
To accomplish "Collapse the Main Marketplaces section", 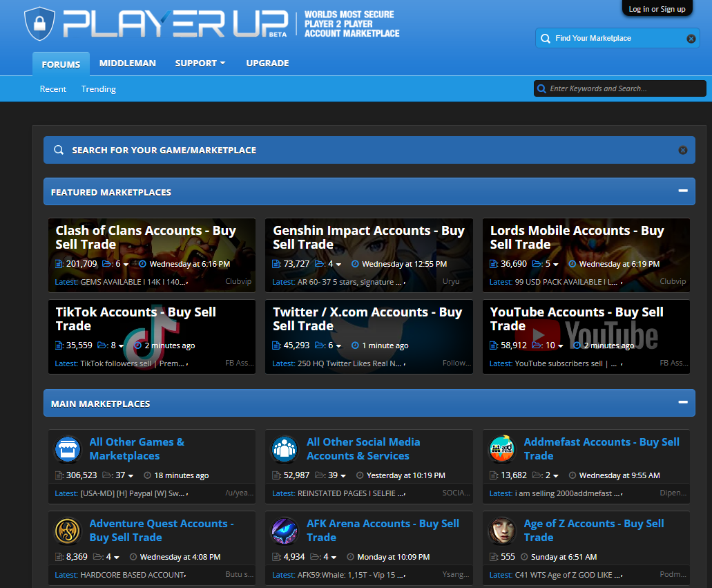I will [682, 403].
